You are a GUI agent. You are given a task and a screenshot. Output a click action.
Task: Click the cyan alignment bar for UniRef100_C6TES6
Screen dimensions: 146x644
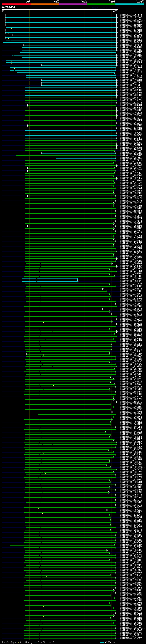click(61, 15)
